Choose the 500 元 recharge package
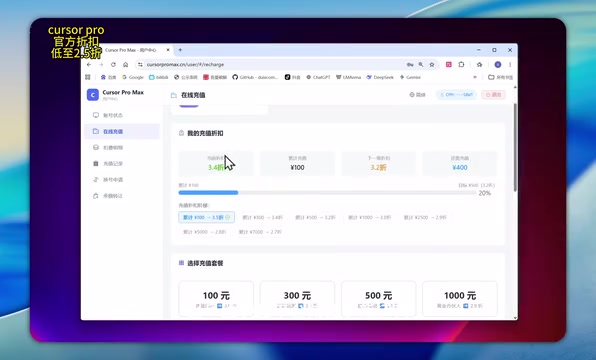The image size is (596, 360). (x=379, y=299)
